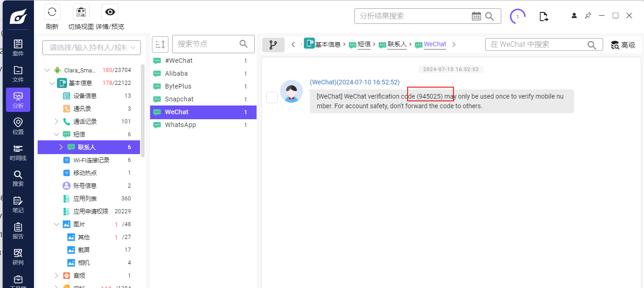Open the Report (报告) sidebar section

pyautogui.click(x=18, y=231)
